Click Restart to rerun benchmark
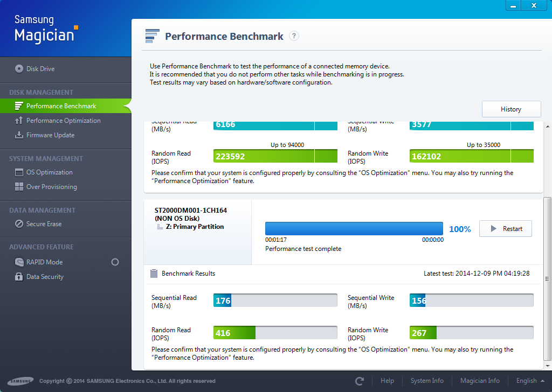Screen dimensions: 552x392 coord(506,228)
